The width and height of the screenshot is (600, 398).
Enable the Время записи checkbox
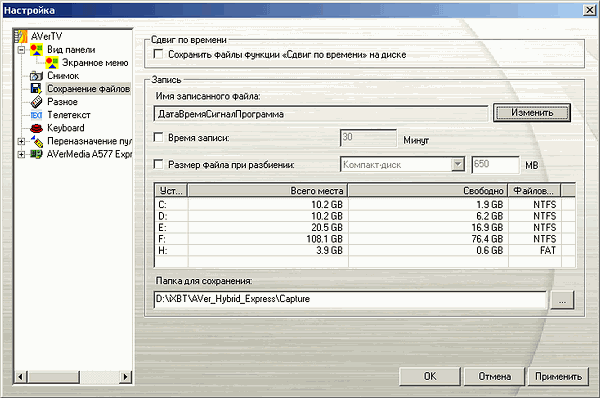point(158,137)
